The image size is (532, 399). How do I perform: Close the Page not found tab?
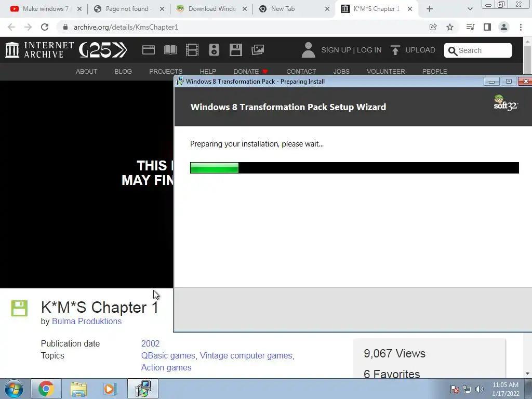tap(162, 9)
